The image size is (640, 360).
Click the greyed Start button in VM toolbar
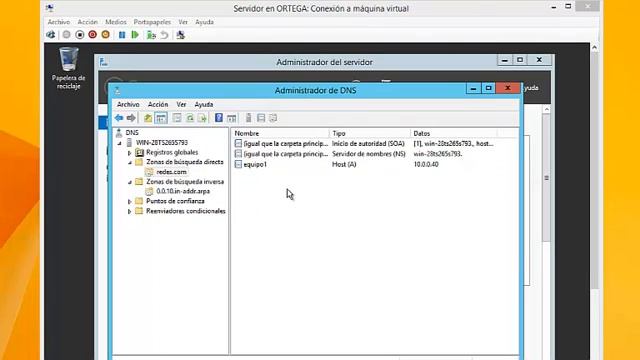coord(67,35)
